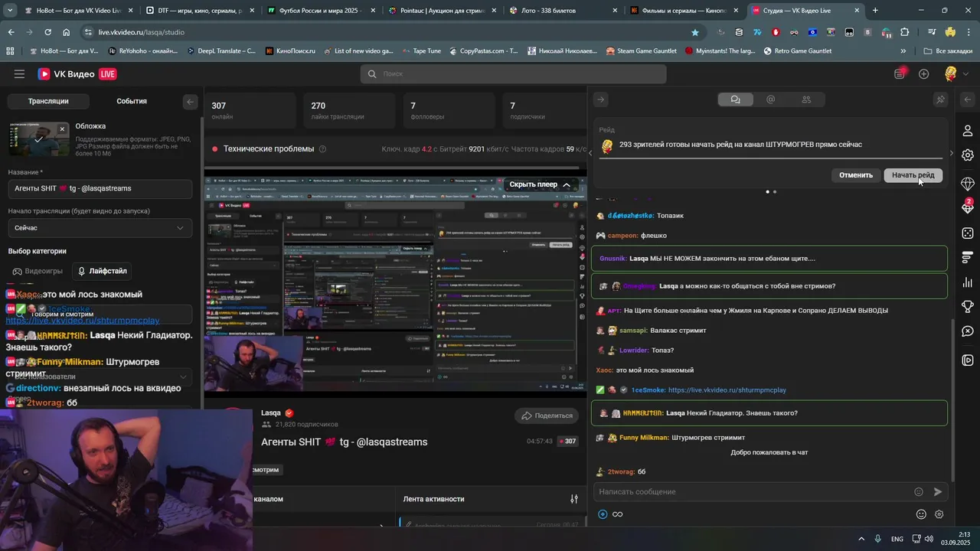The height and width of the screenshot is (551, 980).
Task: Bookmark the page with the star icon
Action: click(x=695, y=32)
